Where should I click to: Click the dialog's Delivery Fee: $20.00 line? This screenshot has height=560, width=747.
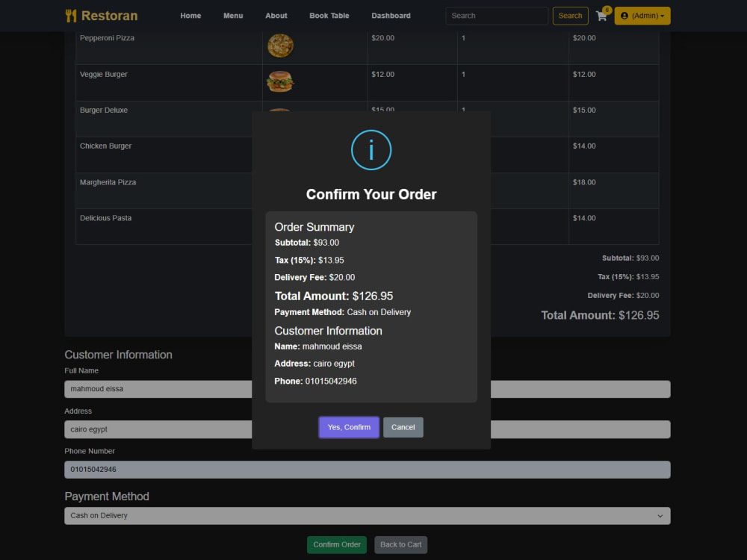314,278
